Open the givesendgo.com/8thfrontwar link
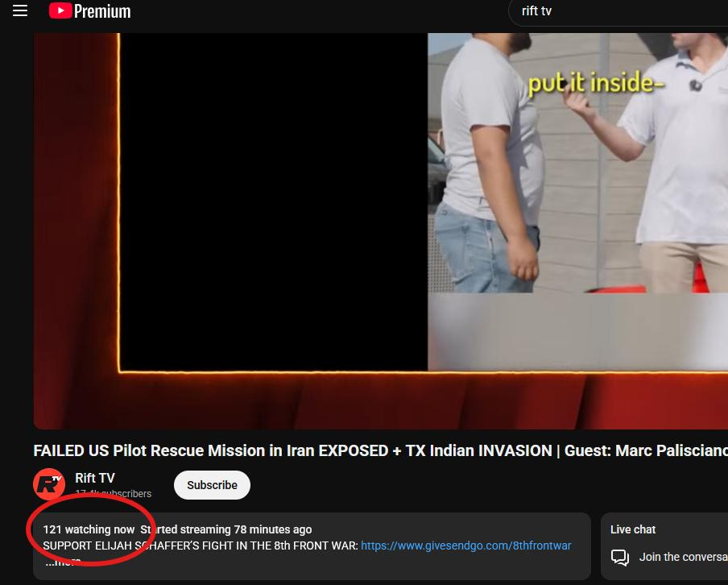The width and height of the screenshot is (728, 585). [x=466, y=546]
